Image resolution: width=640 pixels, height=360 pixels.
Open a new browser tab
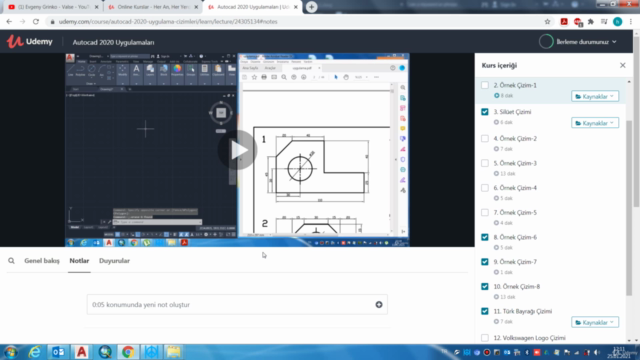(x=311, y=7)
